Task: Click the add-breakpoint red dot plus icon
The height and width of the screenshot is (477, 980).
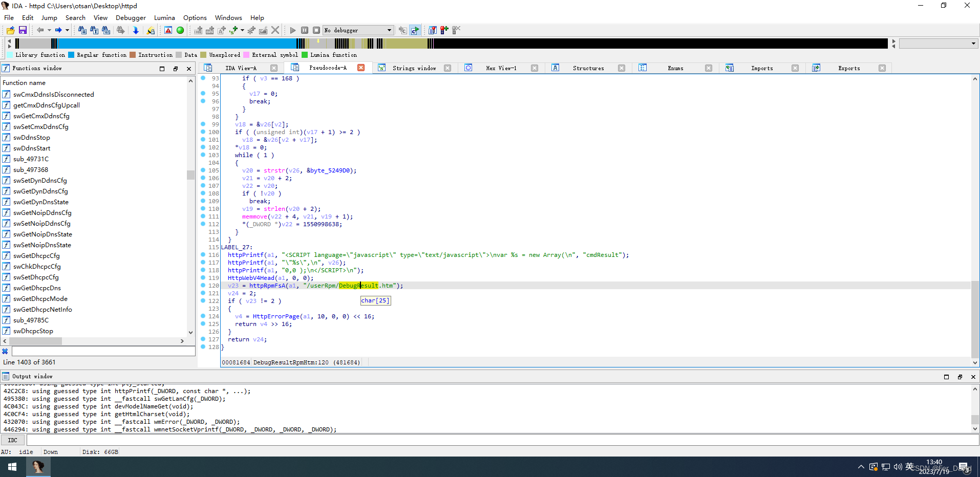Action: tap(444, 30)
